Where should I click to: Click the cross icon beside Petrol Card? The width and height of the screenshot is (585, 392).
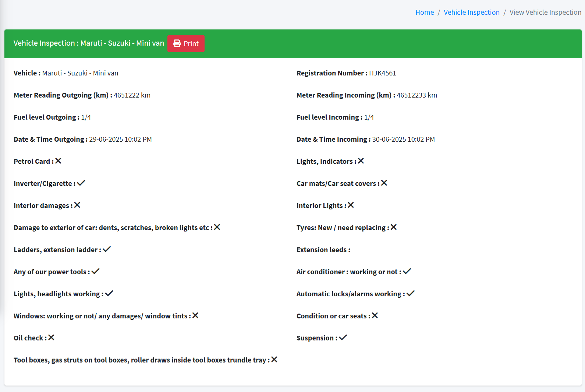(58, 161)
